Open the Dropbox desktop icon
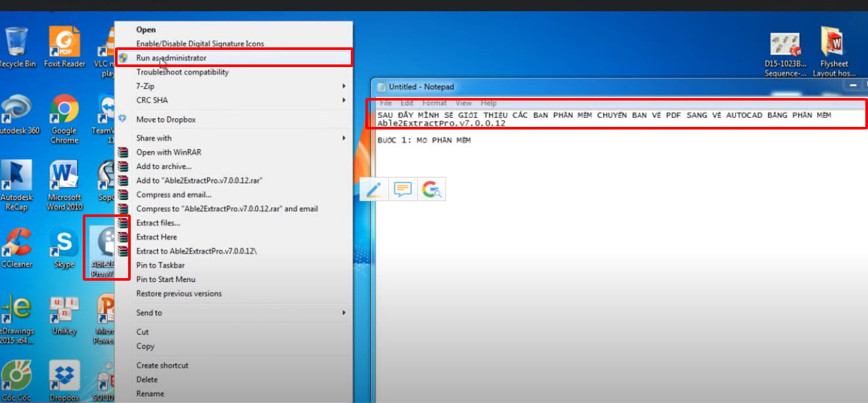Viewport: 868px width, 403px height. (64, 378)
